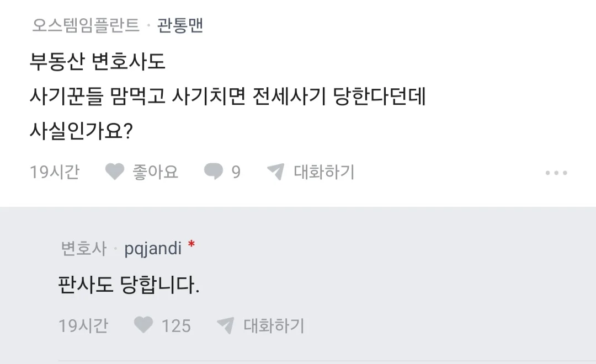Like the pqjandi comment with the heart
596x364 pixels.
pos(143,325)
